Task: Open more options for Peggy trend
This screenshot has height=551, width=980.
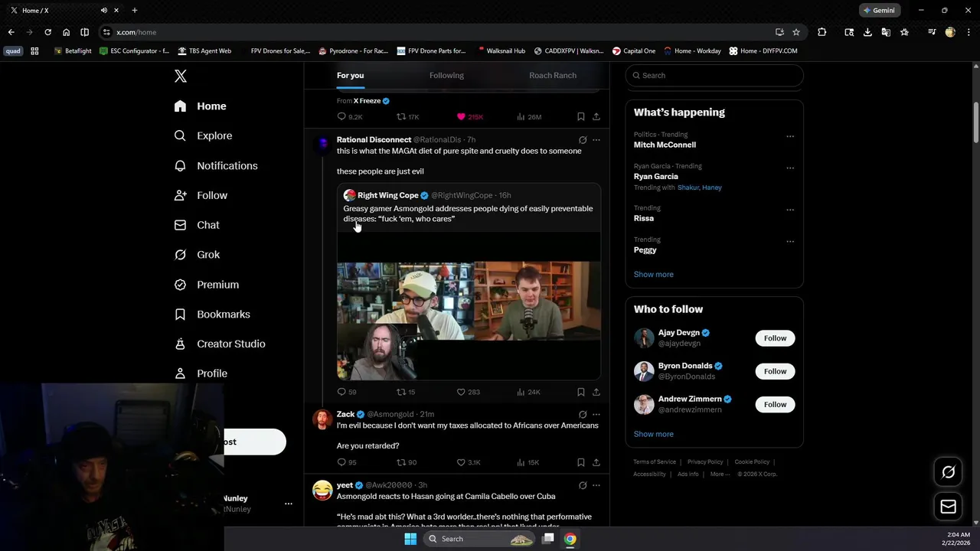Action: pos(790,242)
